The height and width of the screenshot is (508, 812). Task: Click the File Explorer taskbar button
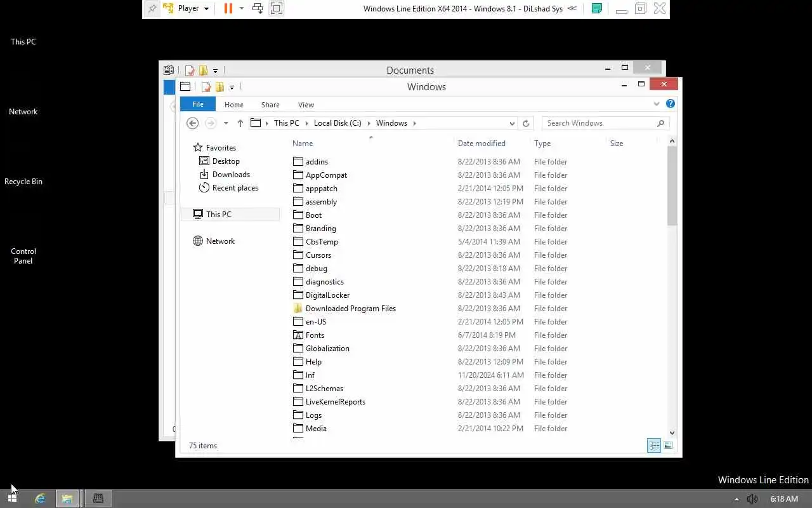67,498
